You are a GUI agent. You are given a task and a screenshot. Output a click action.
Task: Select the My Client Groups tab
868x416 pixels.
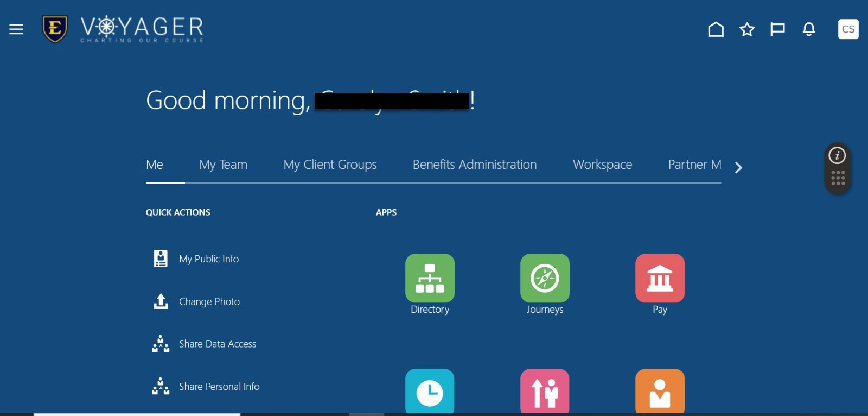[x=330, y=165]
